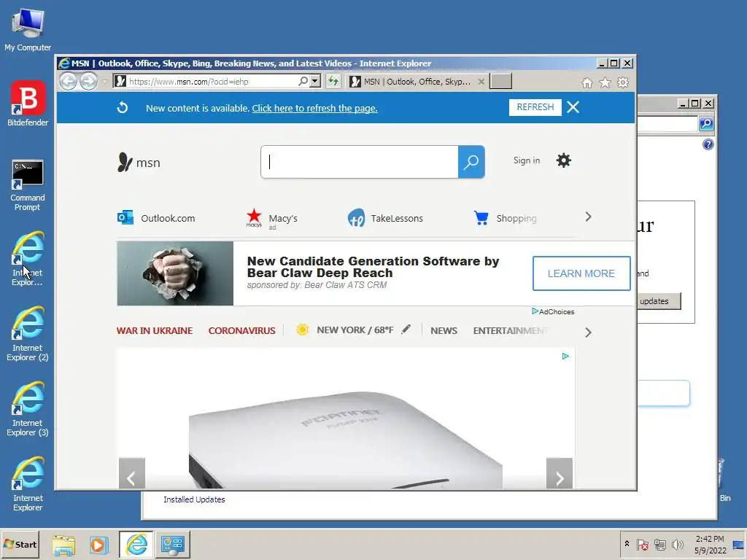Open the Macy's sponsored shortcut

coord(271,219)
